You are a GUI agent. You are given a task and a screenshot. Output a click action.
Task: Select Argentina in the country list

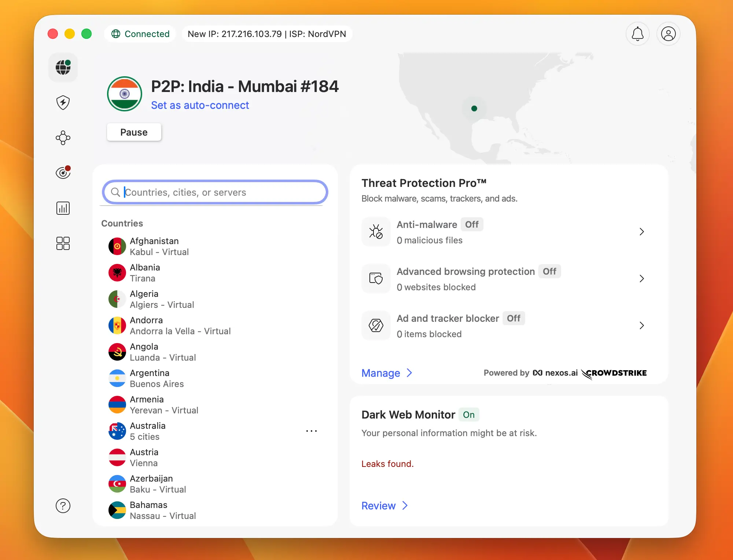coord(150,378)
